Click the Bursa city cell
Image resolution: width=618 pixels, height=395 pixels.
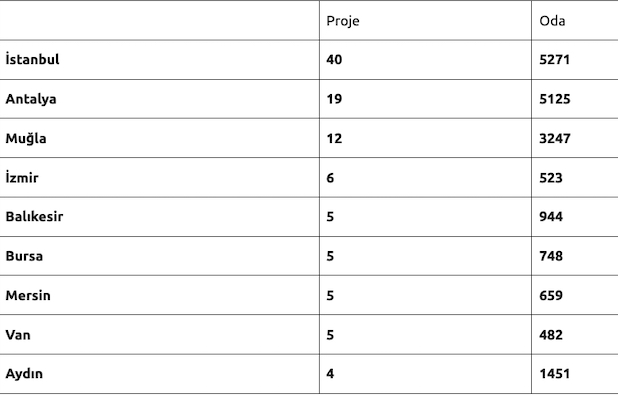tap(24, 256)
